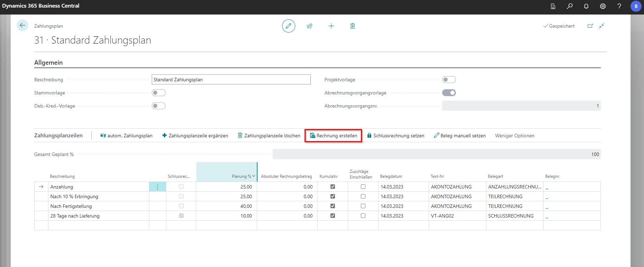644x267 pixels.
Task: Click autom. Zahlungsplan action
Action: tap(127, 136)
